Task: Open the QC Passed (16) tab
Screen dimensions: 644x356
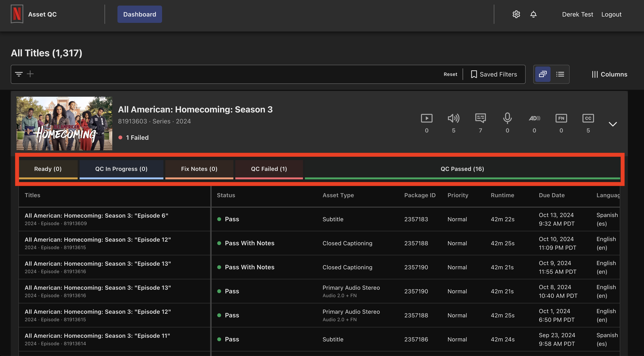Action: coord(462,170)
